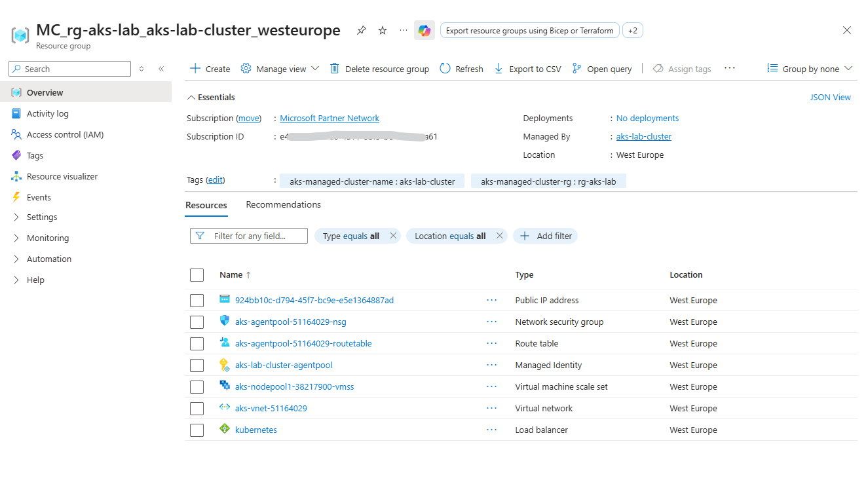Tick the checkbox for the kubernetes load balancer
Image resolution: width=868 pixels, height=503 pixels.
click(x=197, y=430)
